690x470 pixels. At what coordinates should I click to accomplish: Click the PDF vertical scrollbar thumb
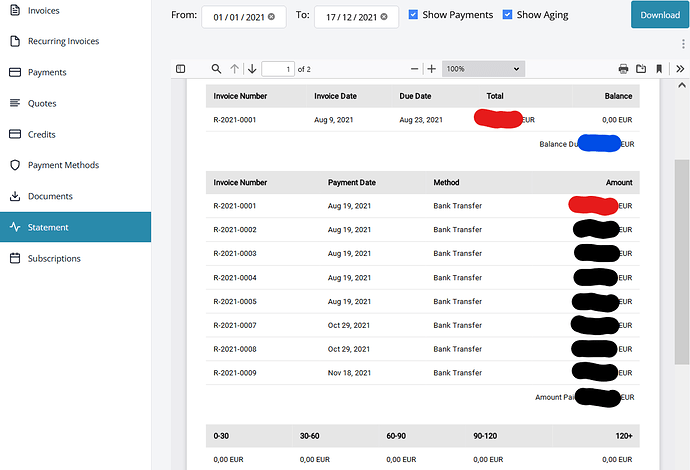(x=682, y=262)
